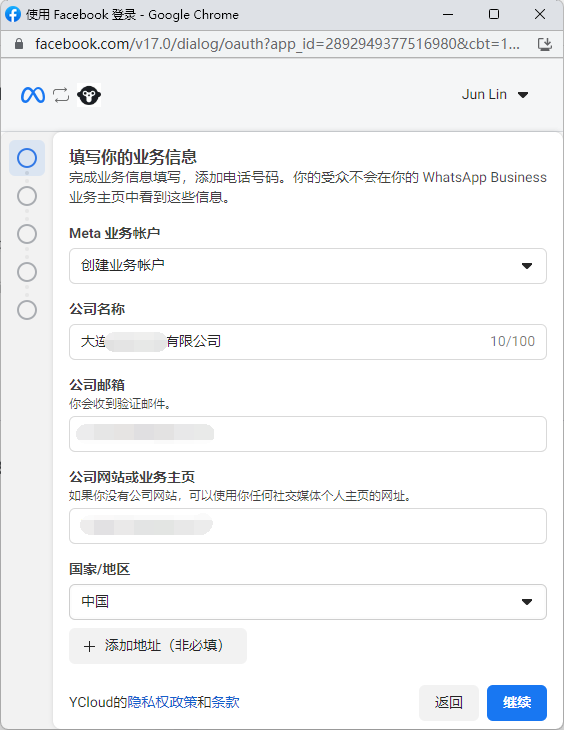Maximize the Chrome window
This screenshot has width=564, height=730.
click(494, 14)
